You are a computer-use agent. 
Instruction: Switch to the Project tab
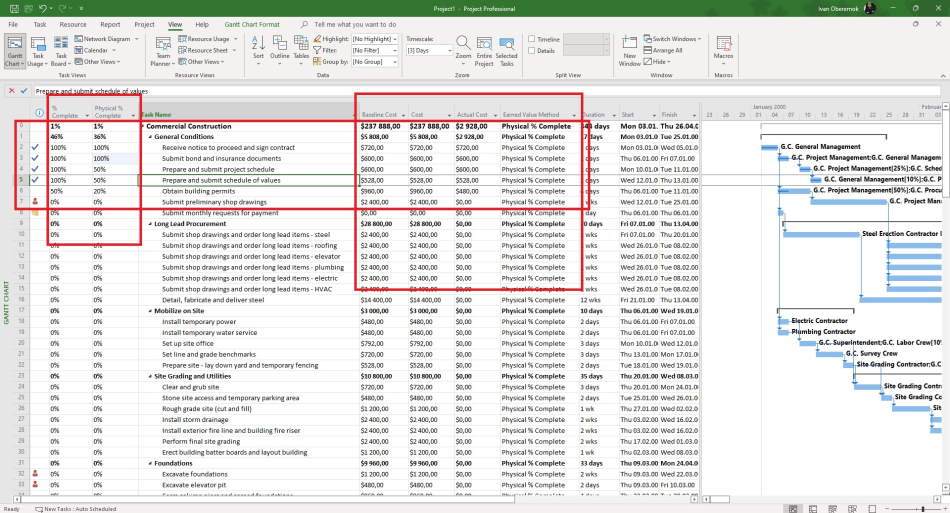click(x=144, y=24)
